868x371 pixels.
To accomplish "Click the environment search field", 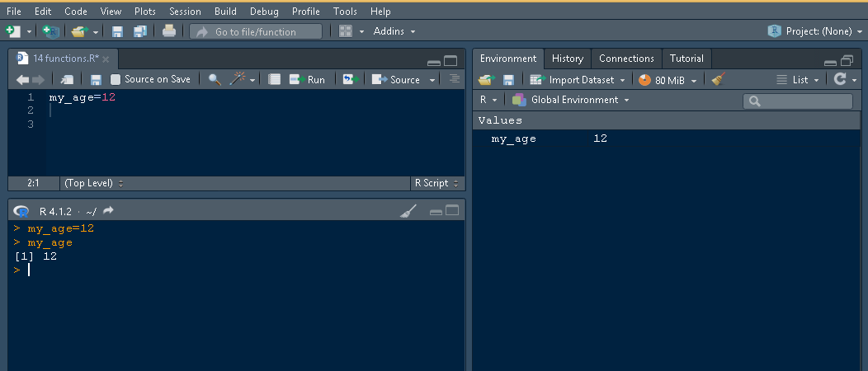I will [798, 101].
